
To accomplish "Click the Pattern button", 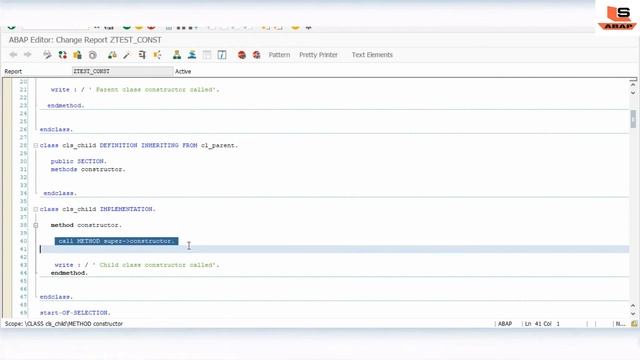I will (279, 55).
